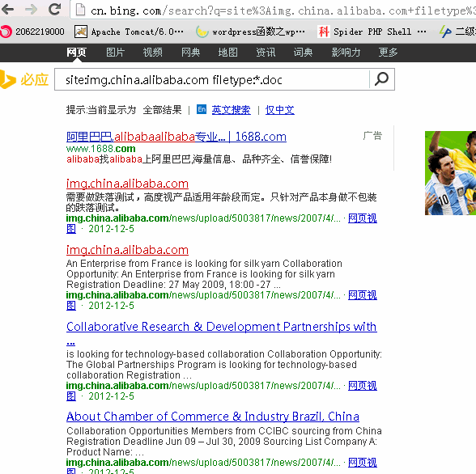Click the 必应 brand text
The image size is (476, 474).
tap(34, 79)
